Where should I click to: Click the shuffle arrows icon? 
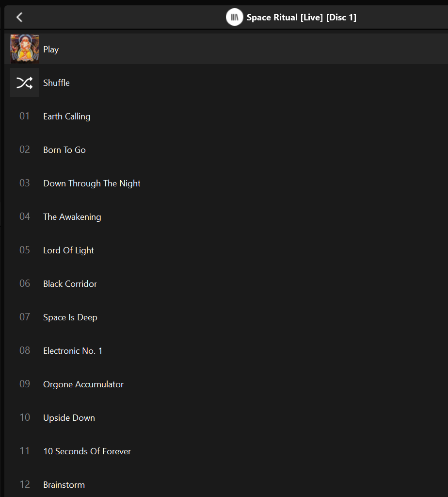[x=25, y=83]
